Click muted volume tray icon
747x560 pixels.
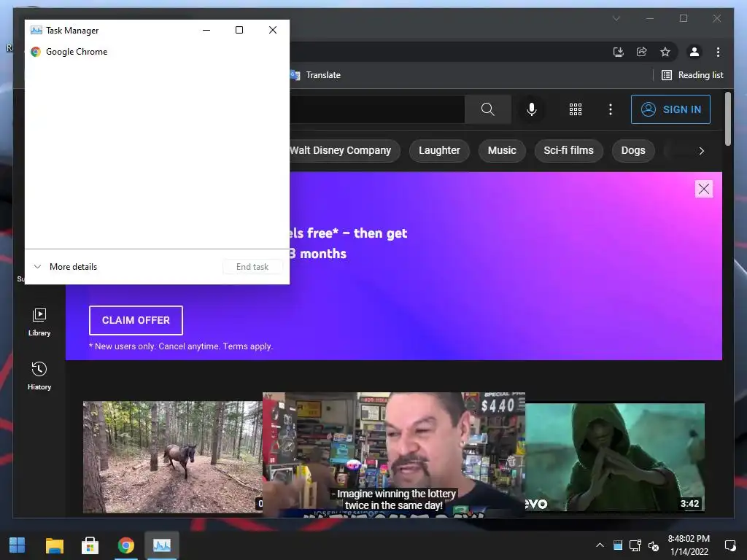653,545
